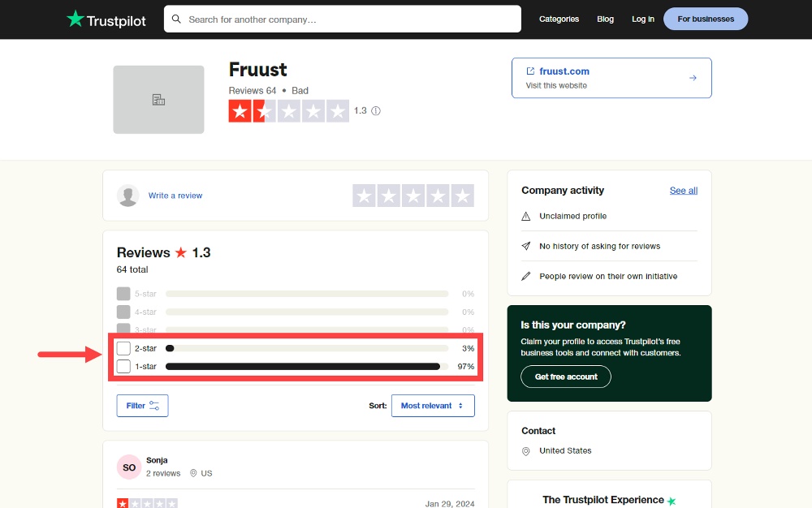Click the Fruust header star rating
The width and height of the screenshot is (812, 508).
click(289, 111)
